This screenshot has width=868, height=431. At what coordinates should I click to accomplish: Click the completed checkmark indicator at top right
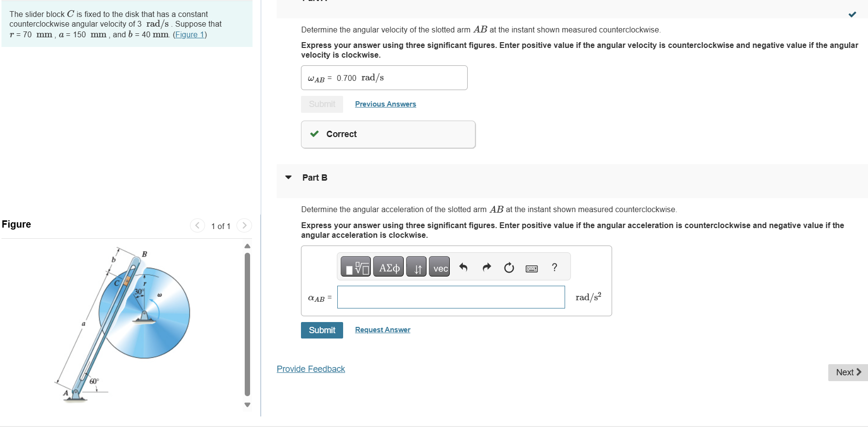pyautogui.click(x=852, y=15)
